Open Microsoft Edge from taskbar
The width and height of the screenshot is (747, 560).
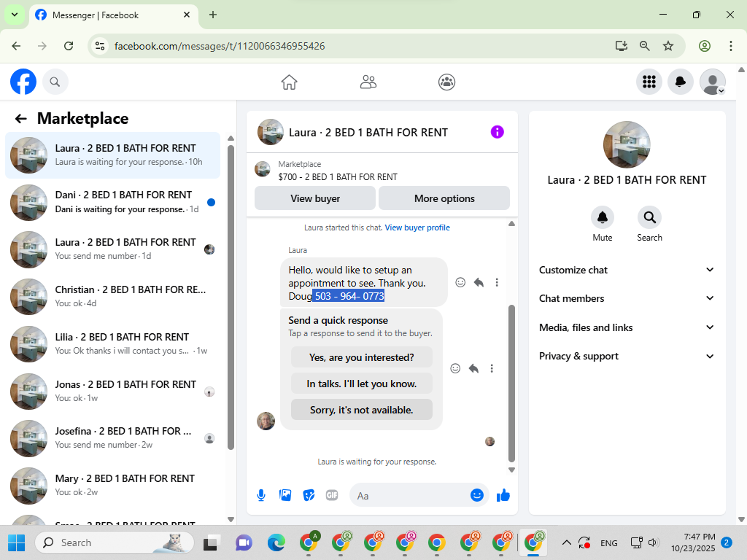[276, 542]
